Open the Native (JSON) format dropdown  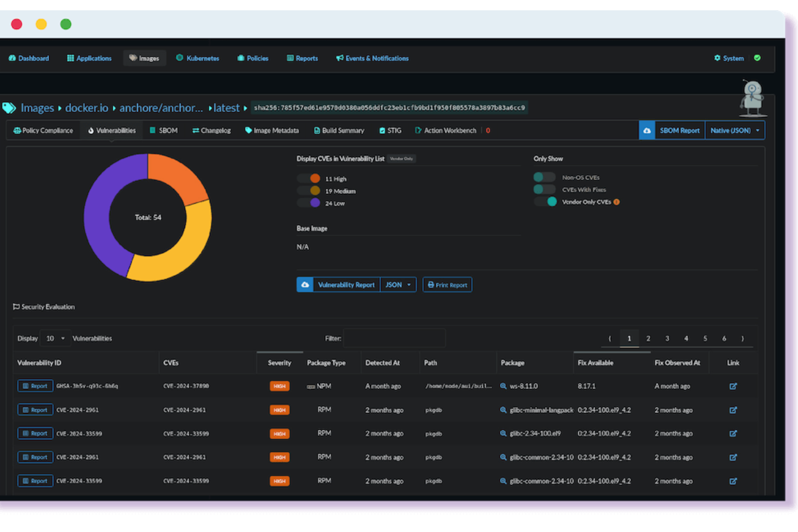[x=734, y=130]
